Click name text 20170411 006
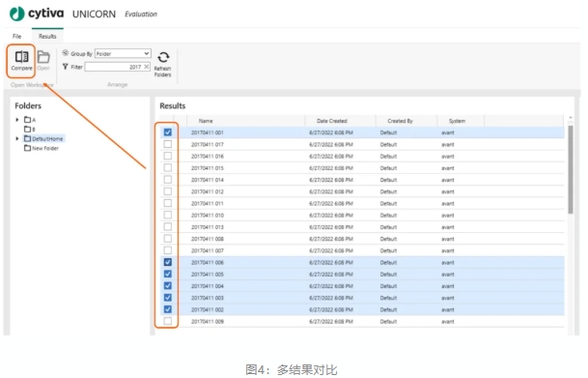Viewport: 588px width, 378px height. [208, 262]
